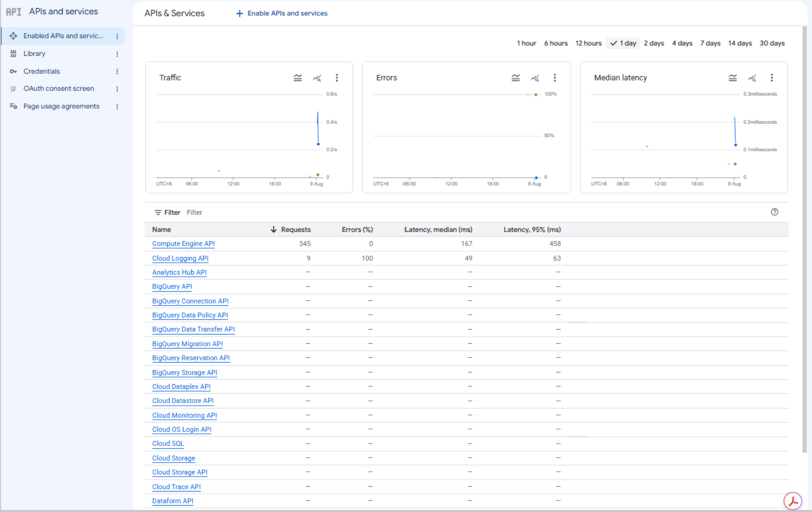The image size is (812, 512).
Task: Open the Cloud Trace API link
Action: click(176, 487)
